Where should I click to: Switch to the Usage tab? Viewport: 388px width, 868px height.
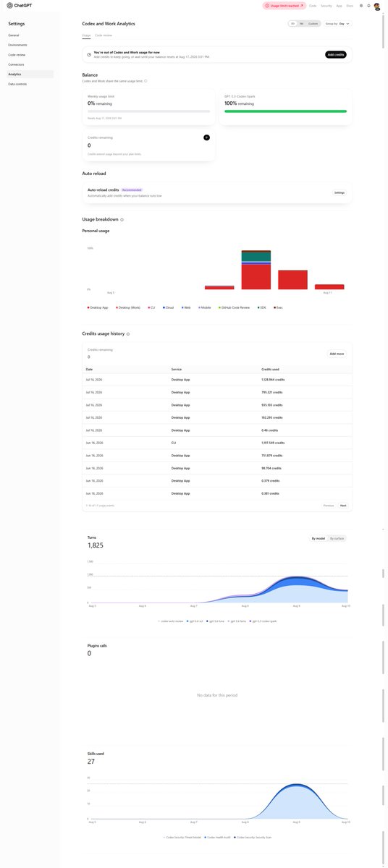[x=86, y=35]
